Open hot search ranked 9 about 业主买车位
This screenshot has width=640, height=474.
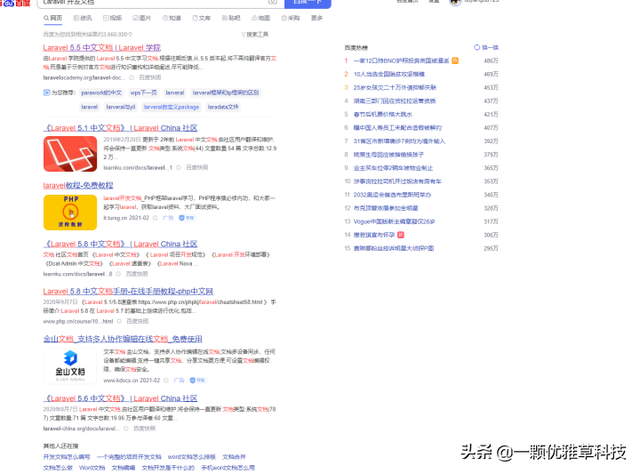coord(393,168)
